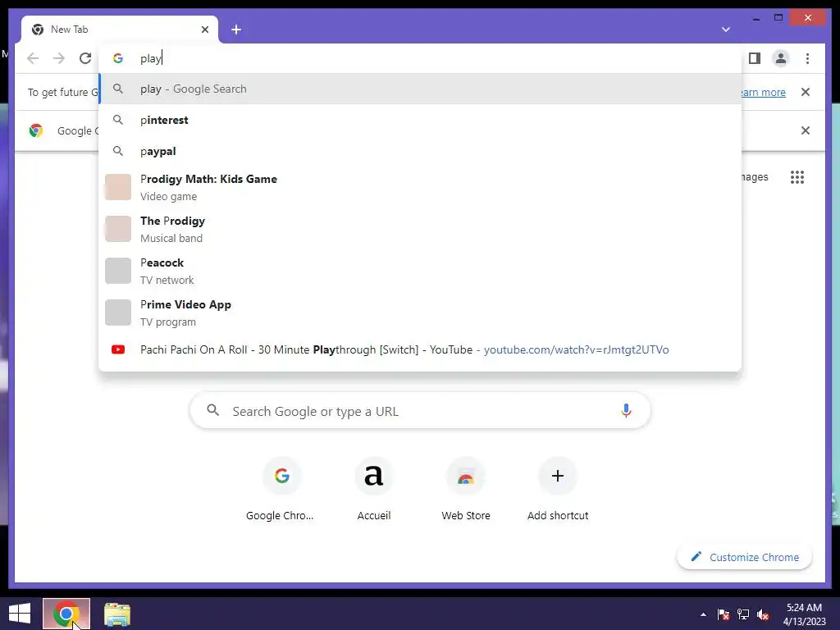
Task: Dismiss the 'To get future' infobar
Action: click(806, 92)
